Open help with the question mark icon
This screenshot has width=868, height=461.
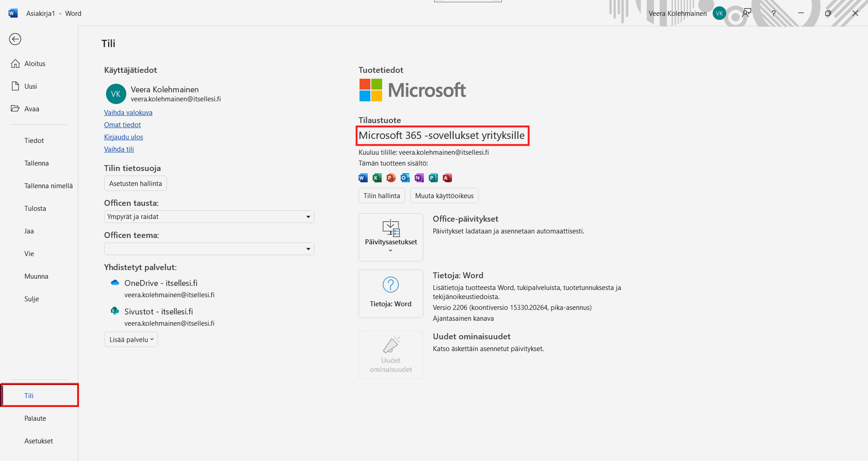pyautogui.click(x=774, y=14)
